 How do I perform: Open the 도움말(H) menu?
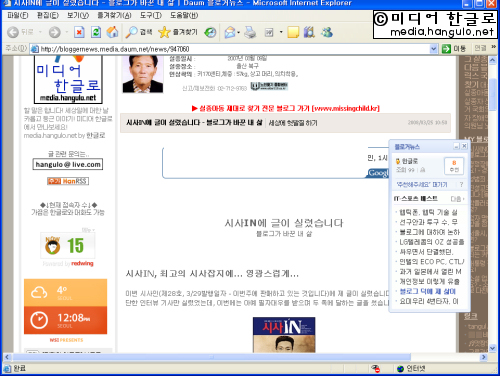[x=184, y=15]
